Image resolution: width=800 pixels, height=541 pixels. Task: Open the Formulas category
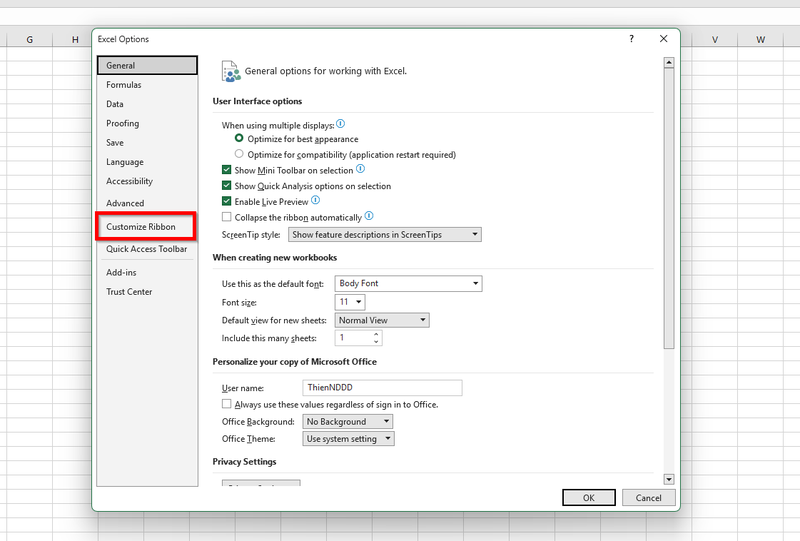(147, 85)
